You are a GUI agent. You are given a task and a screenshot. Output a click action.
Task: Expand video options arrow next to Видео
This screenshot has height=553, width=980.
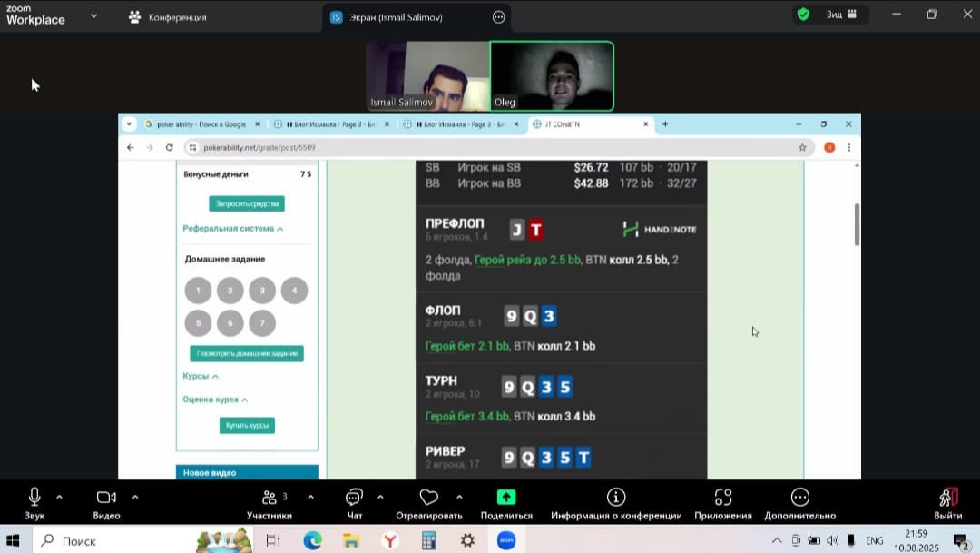135,498
